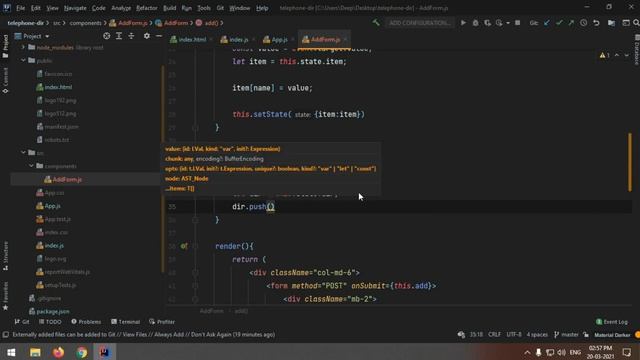Close the AddForm.js editor tab
The height and width of the screenshot is (360, 640).
coord(345,40)
